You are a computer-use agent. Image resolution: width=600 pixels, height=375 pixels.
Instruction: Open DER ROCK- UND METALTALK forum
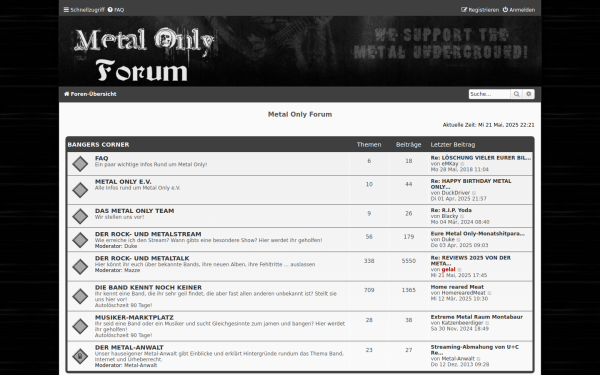point(142,258)
